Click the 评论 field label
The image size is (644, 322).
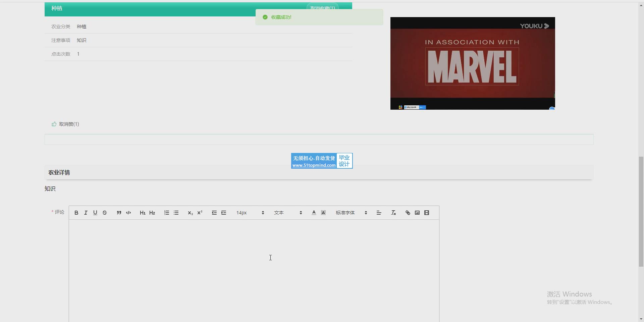pyautogui.click(x=59, y=212)
